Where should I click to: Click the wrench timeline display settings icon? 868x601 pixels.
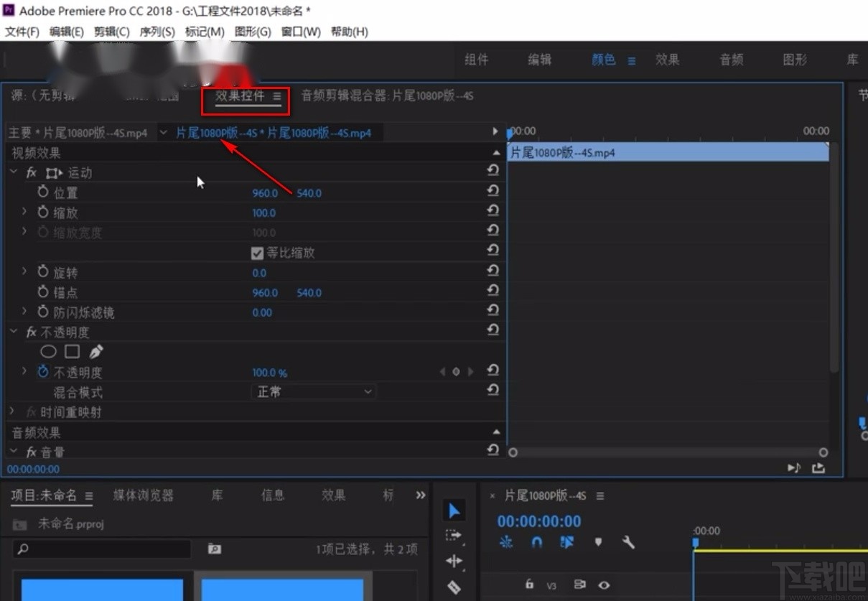click(x=628, y=542)
